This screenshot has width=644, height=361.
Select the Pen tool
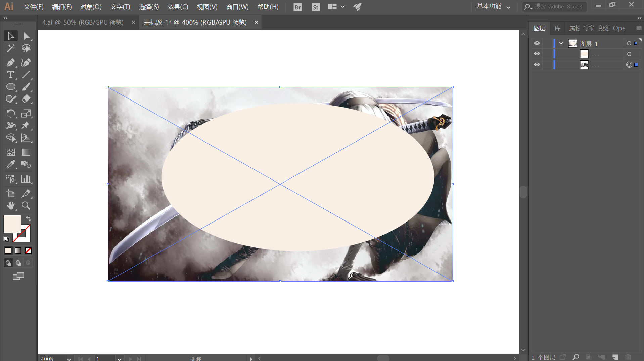[11, 63]
